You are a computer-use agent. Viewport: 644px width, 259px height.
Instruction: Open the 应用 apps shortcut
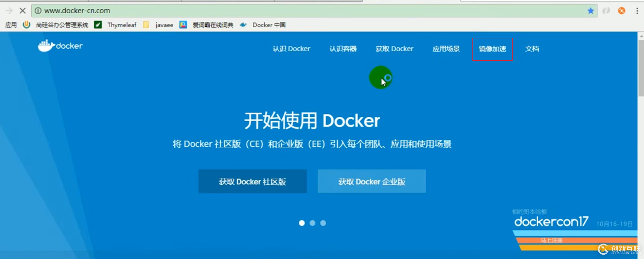11,25
